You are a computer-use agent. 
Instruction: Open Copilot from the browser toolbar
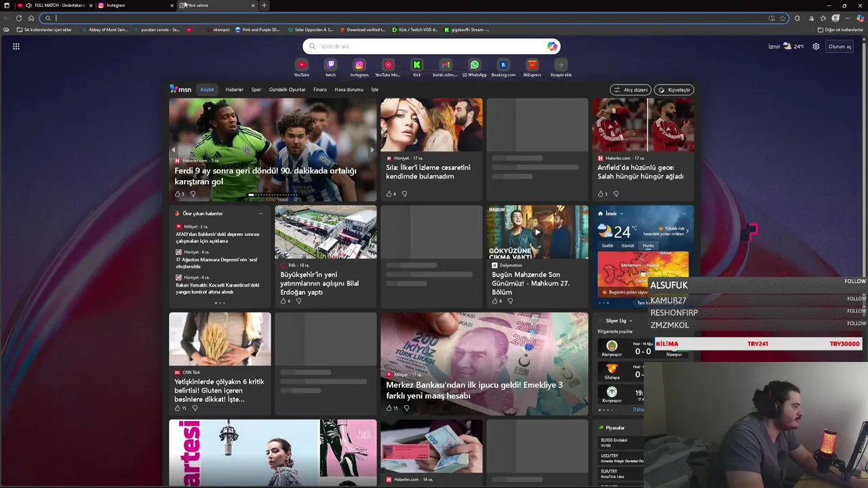[861, 18]
